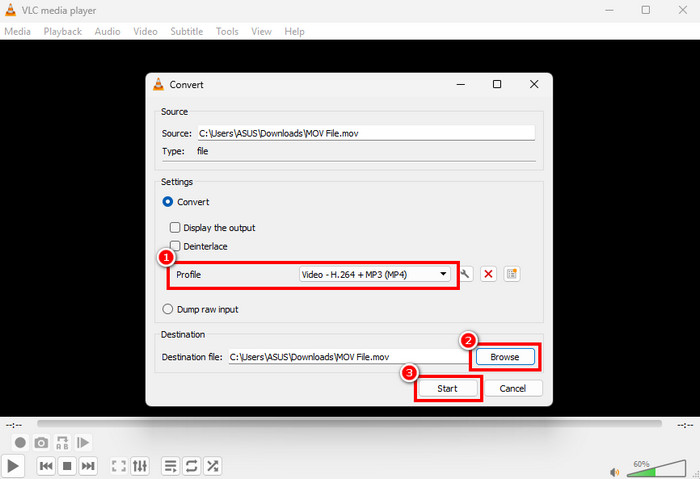This screenshot has width=700, height=479.
Task: Enable the Display the output checkbox
Action: click(175, 228)
